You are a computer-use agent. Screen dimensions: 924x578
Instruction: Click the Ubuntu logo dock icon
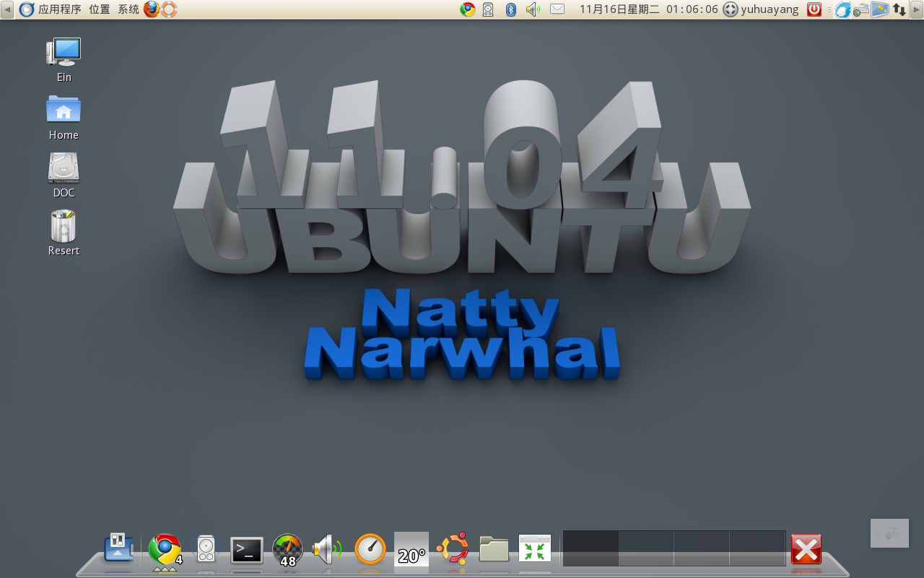[453, 548]
